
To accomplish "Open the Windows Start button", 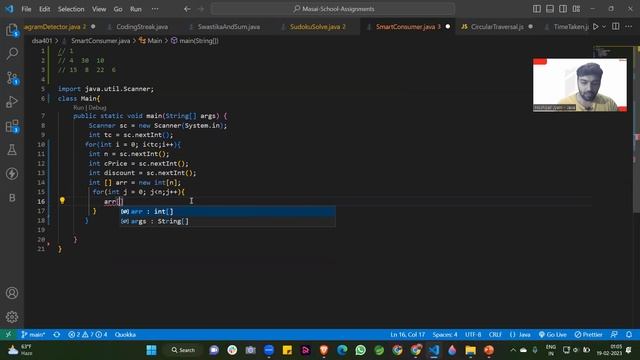I will coord(151,350).
